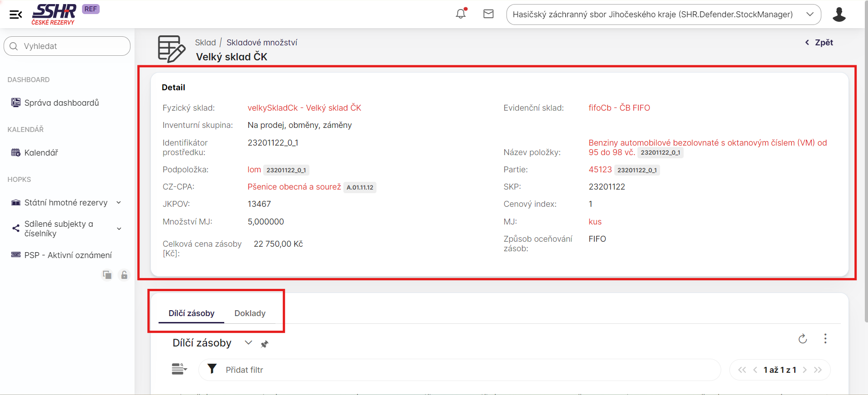Click the sidebar copy windows icon
868x395 pixels.
(107, 275)
